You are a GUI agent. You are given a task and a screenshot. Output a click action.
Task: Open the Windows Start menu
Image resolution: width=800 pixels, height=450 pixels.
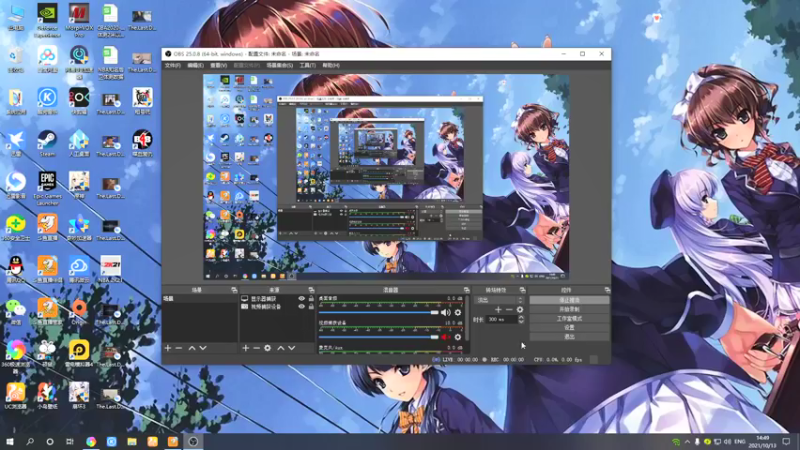(x=10, y=441)
